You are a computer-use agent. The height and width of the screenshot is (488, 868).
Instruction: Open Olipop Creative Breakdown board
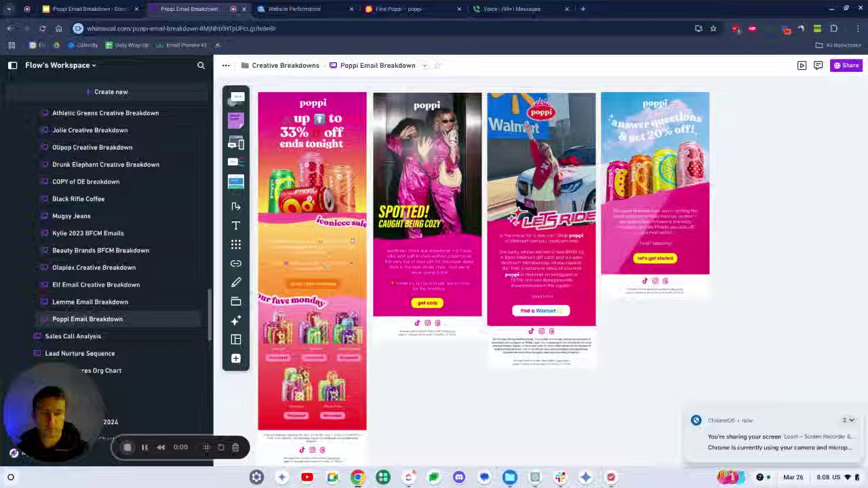coord(92,147)
